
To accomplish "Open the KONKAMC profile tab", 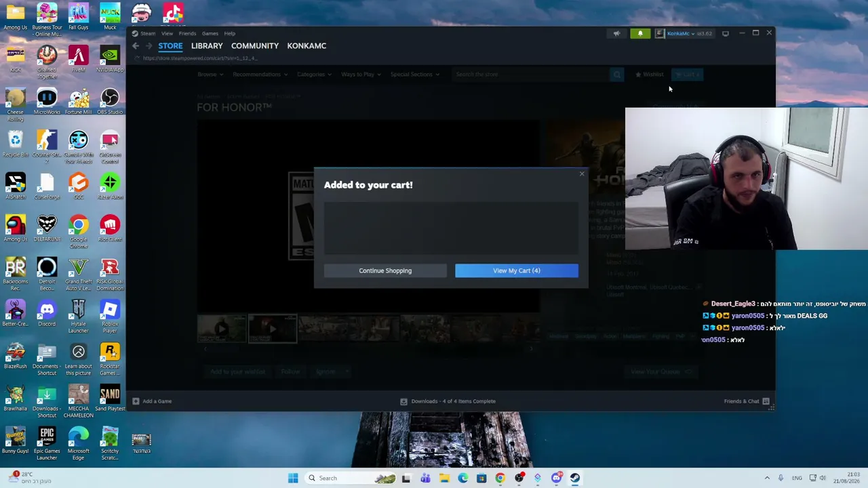I will 307,45.
